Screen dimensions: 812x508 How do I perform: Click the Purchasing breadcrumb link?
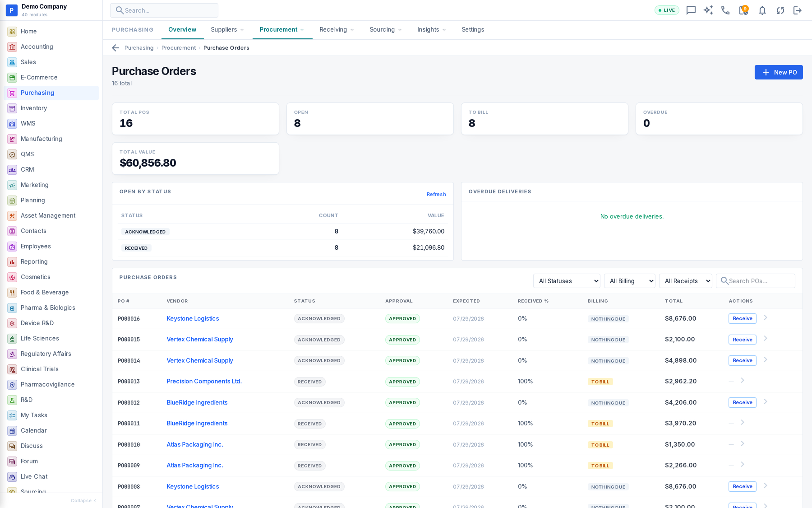tap(139, 48)
